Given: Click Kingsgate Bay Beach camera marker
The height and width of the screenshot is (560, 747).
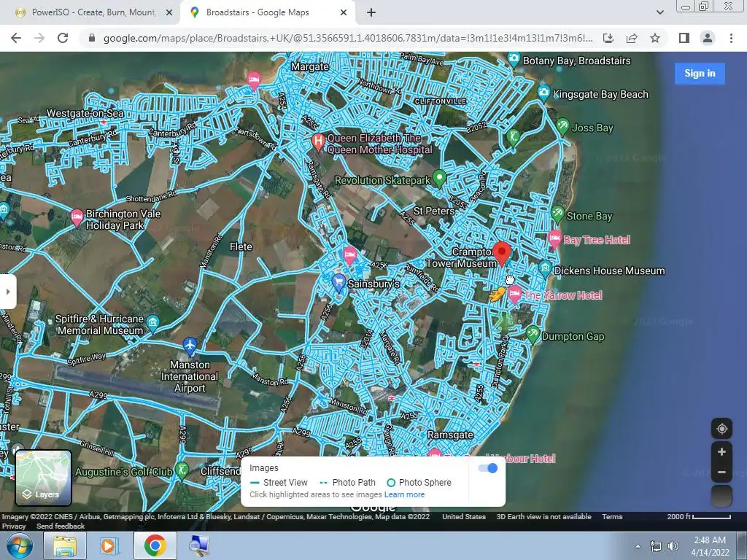Looking at the screenshot, I should click(x=543, y=93).
